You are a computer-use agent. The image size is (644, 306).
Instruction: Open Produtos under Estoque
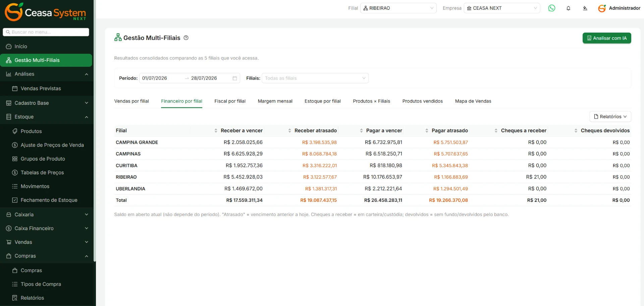coord(46,131)
